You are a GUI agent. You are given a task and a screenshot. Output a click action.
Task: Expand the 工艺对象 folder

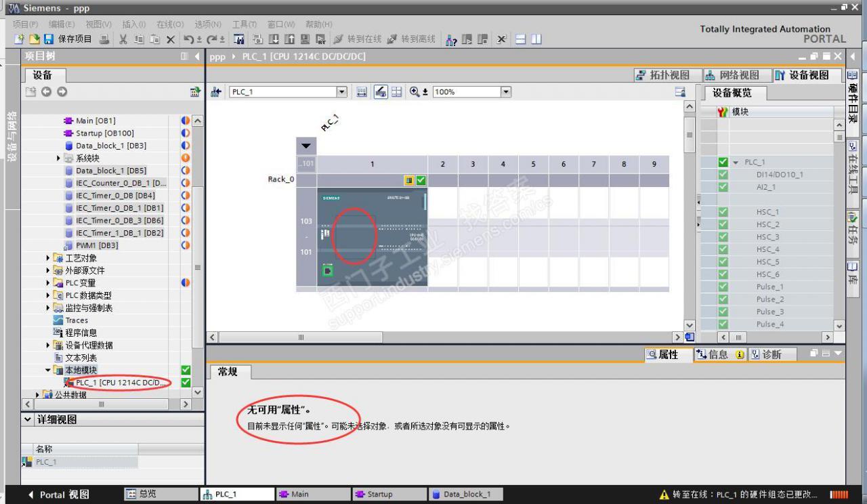[48, 257]
